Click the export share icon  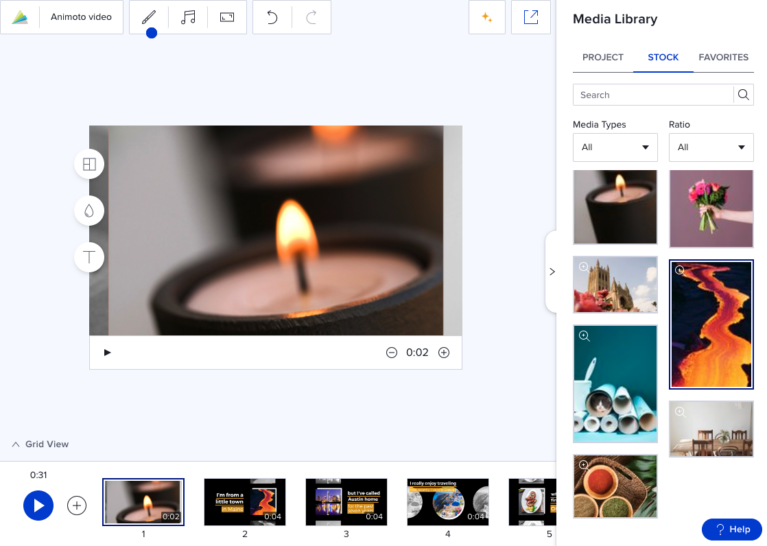[531, 17]
